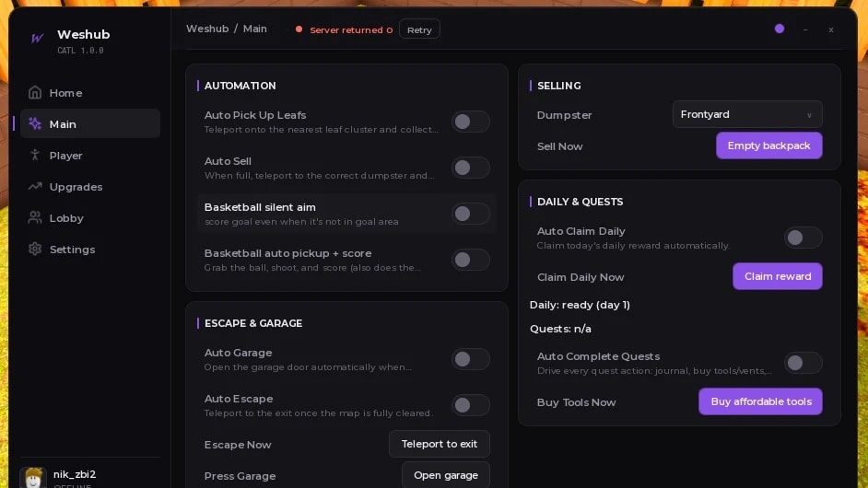Open the Dumpster Frontyard dropdown
868x488 pixels.
747,114
